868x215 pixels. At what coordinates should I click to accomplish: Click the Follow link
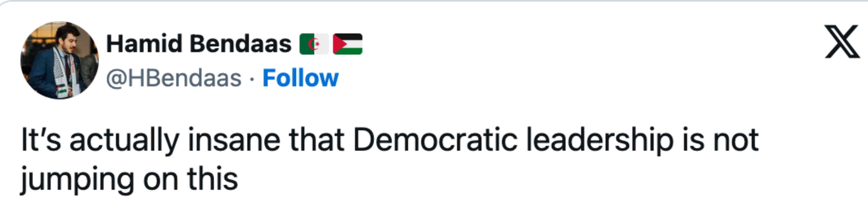pos(300,78)
